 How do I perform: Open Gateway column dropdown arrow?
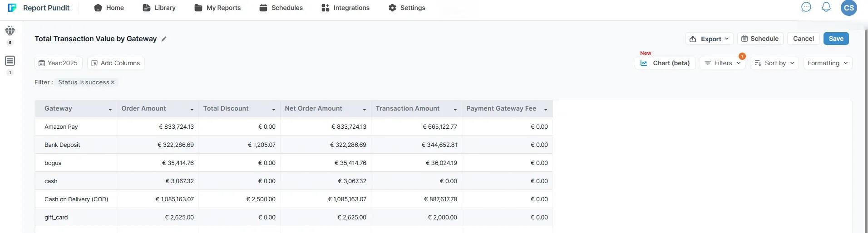(110, 110)
